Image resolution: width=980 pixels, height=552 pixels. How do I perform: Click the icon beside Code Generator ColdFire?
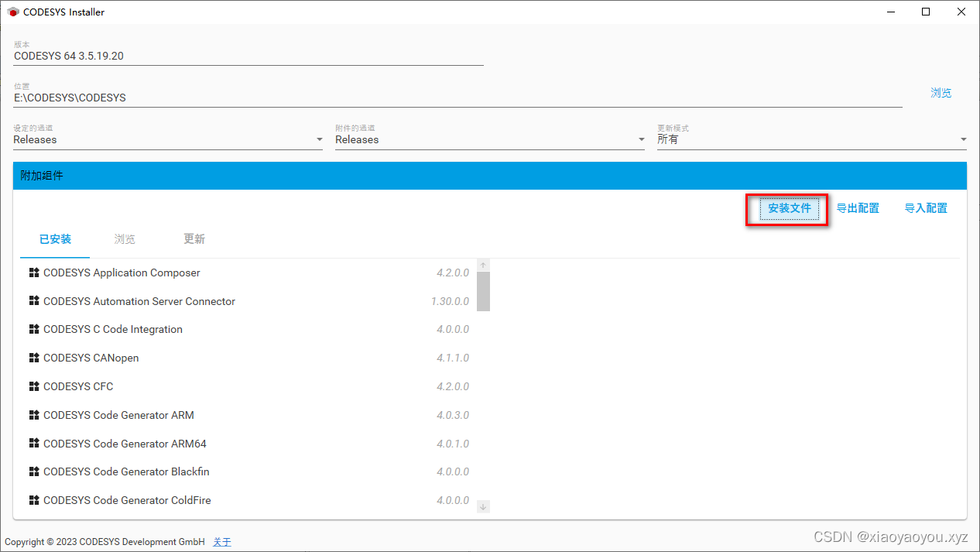click(34, 500)
